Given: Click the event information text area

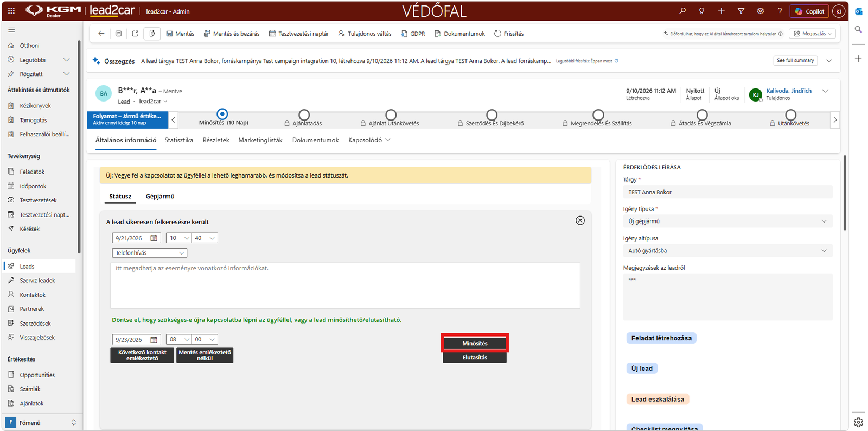Looking at the screenshot, I should point(345,286).
